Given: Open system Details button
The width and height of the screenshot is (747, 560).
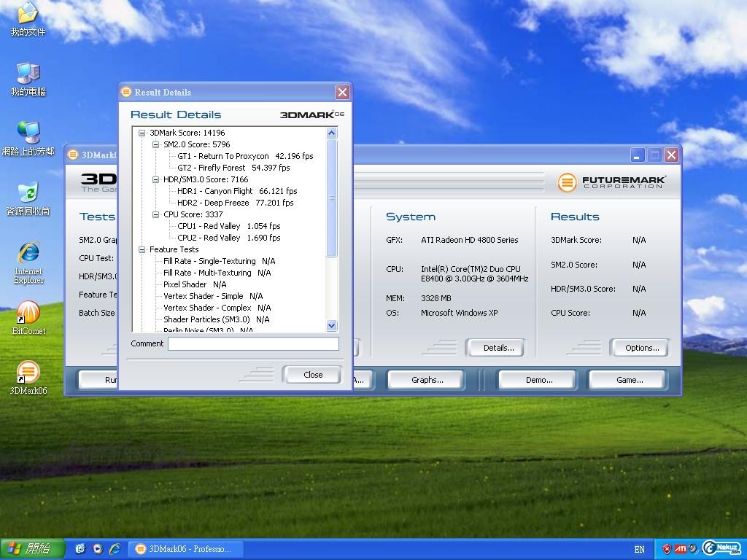Looking at the screenshot, I should [498, 348].
